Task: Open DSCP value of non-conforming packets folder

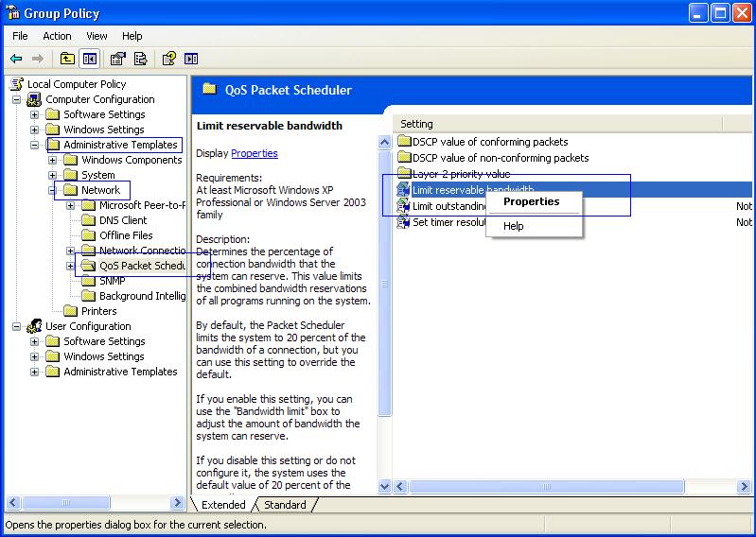Action: pyautogui.click(x=404, y=158)
